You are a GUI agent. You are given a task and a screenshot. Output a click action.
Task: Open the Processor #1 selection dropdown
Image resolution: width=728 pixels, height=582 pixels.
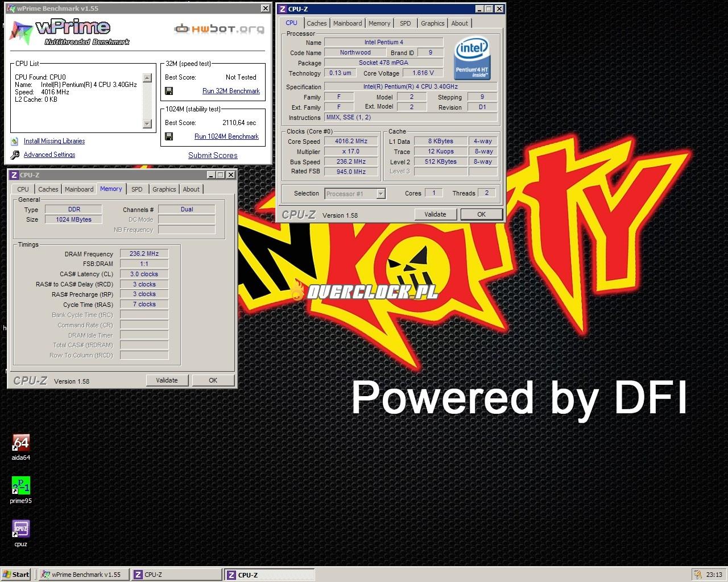(380, 194)
